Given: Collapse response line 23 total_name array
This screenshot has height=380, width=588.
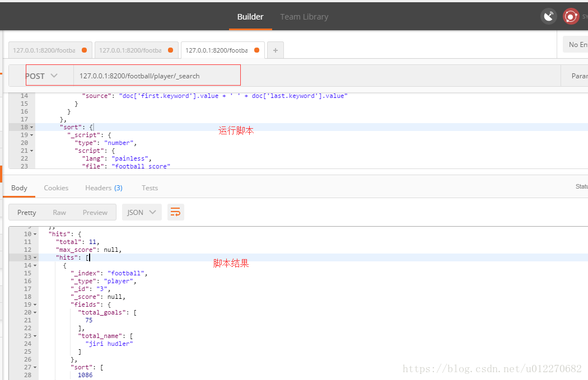Looking at the screenshot, I should click(35, 336).
